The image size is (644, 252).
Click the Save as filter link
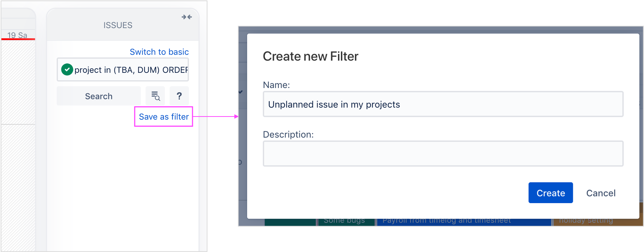(x=164, y=117)
